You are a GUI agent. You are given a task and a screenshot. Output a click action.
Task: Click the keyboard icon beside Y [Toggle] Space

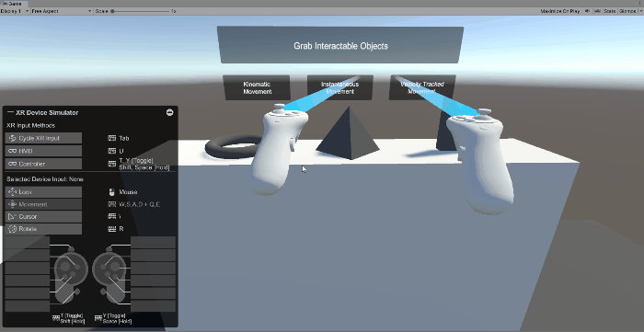pos(98,318)
